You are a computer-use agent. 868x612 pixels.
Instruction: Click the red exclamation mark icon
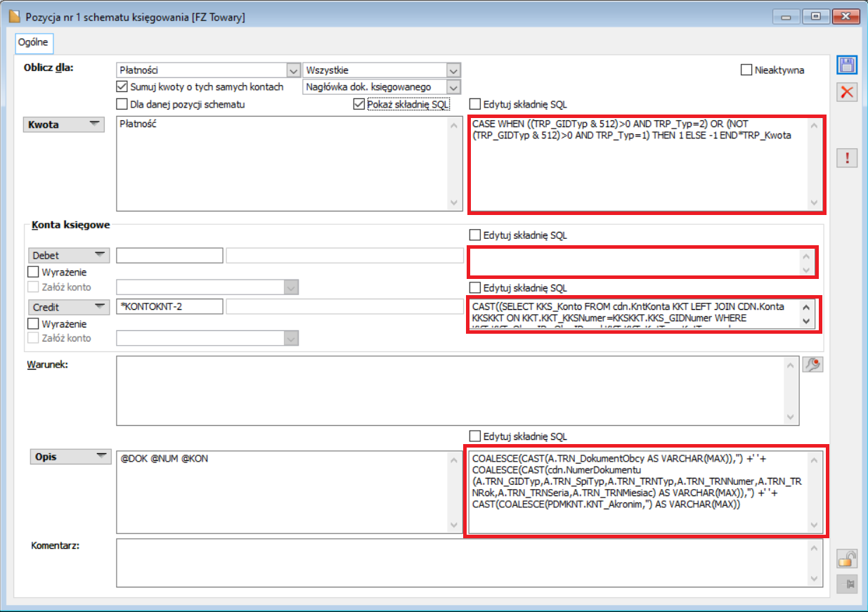pos(847,158)
